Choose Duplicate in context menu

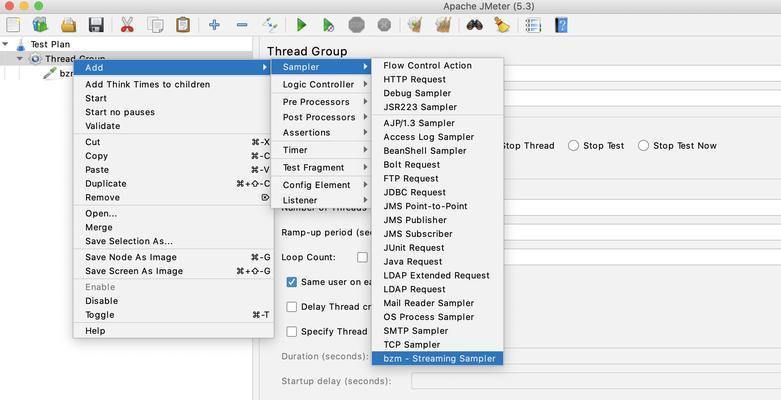[173, 183]
